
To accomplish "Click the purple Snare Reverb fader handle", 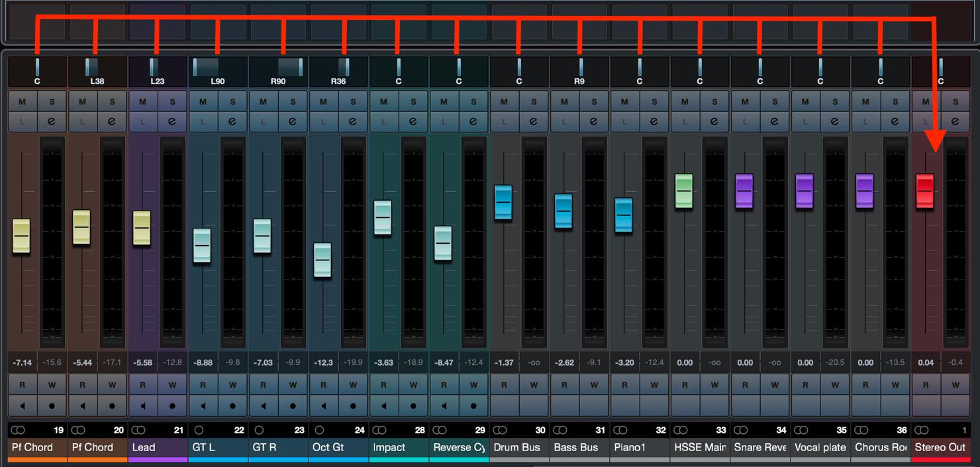I will pos(744,191).
